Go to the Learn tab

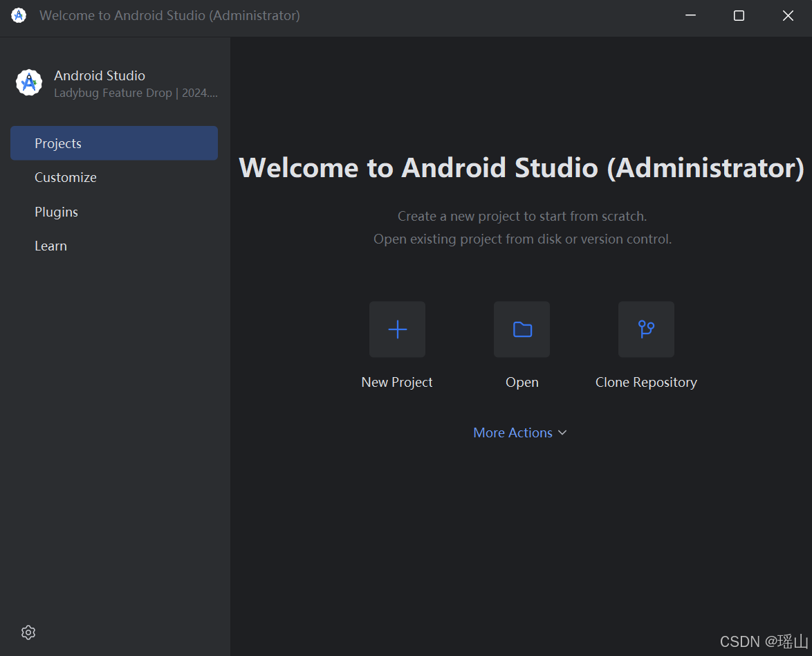click(114, 246)
